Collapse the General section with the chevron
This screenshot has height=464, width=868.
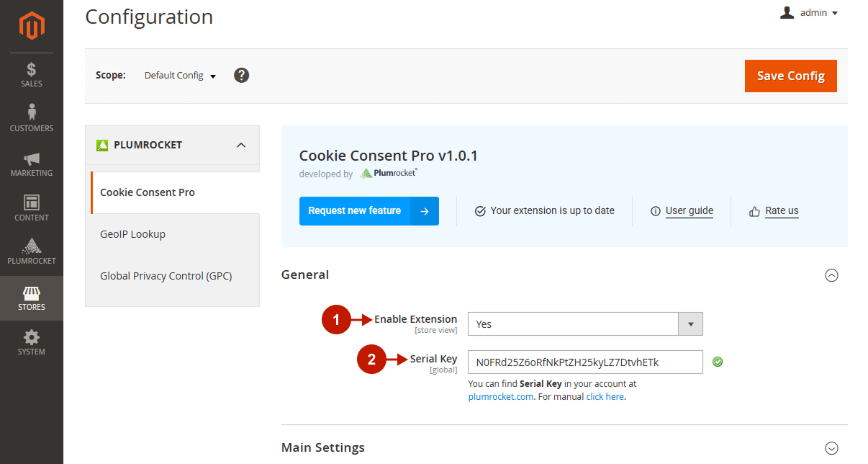click(831, 275)
